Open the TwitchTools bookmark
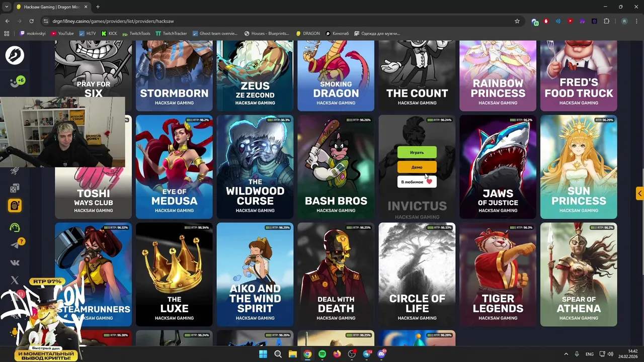 click(136, 33)
